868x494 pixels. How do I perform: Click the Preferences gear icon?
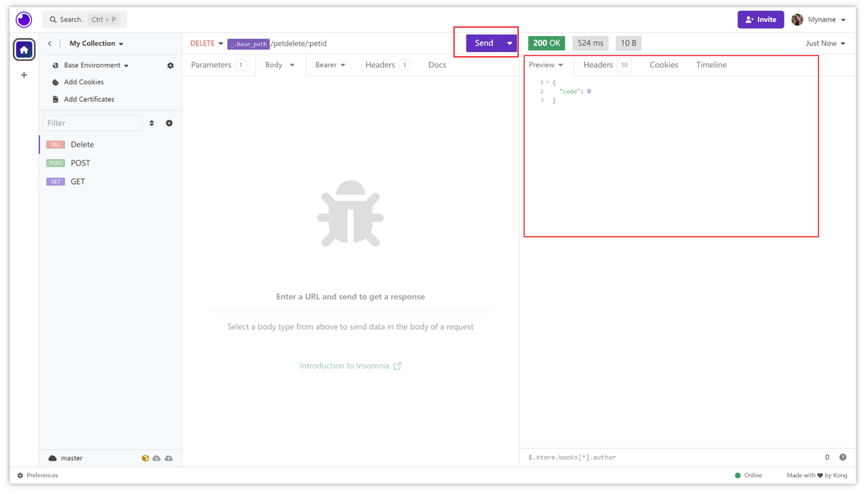[x=20, y=476]
